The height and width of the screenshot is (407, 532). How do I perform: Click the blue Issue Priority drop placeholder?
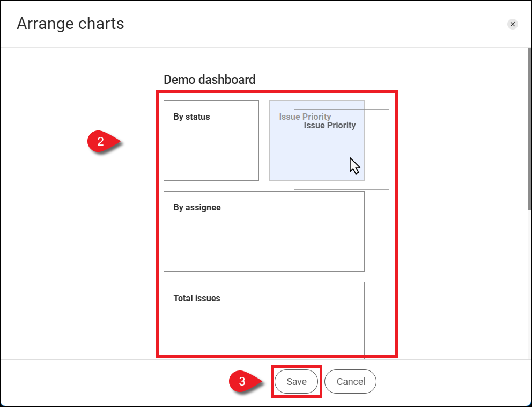(282, 156)
